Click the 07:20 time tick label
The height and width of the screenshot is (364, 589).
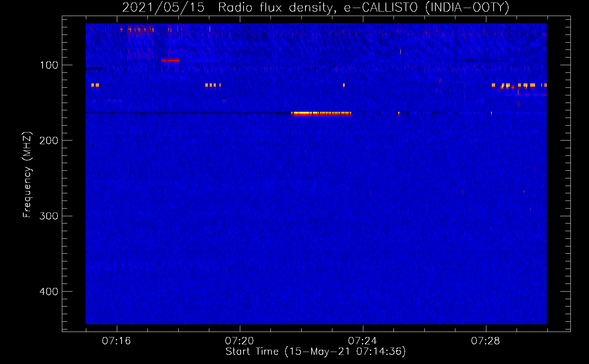[240, 341]
